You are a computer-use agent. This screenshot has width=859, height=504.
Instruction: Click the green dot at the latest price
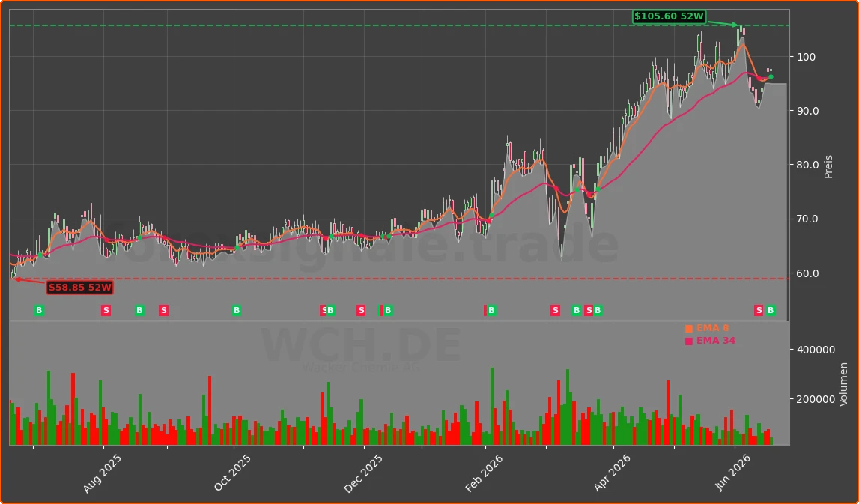771,77
